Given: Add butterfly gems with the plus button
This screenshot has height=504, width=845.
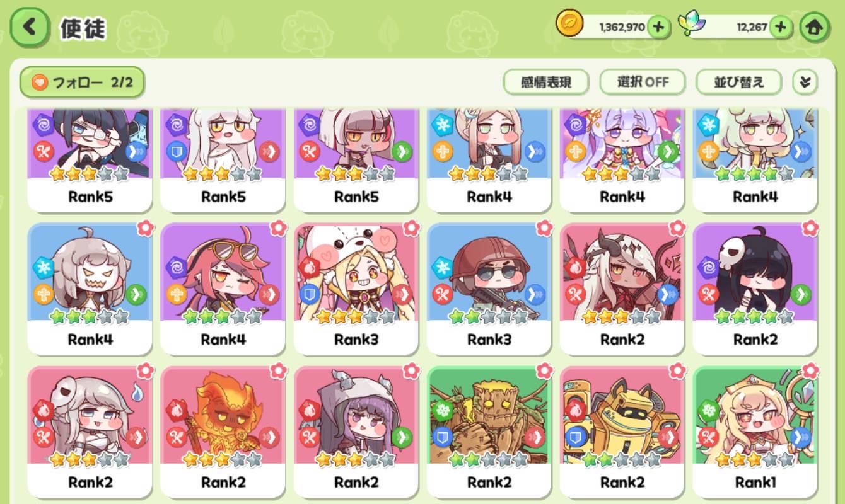Looking at the screenshot, I should point(781,27).
